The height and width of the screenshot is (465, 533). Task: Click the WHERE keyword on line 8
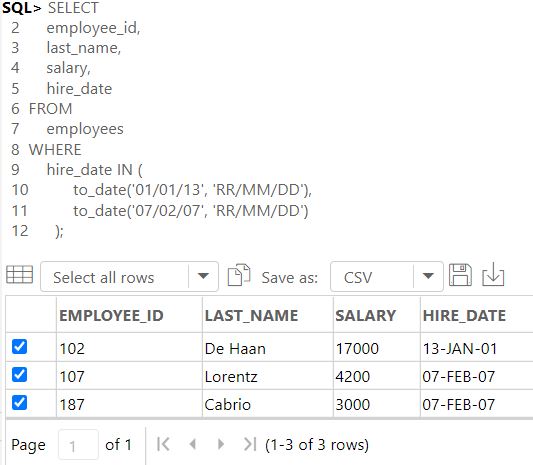pyautogui.click(x=55, y=150)
